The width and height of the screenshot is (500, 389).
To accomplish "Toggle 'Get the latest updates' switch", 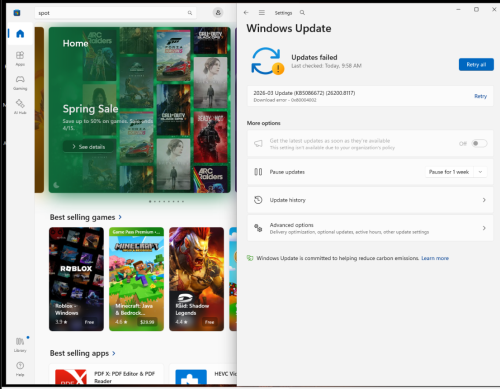I will pos(479,143).
